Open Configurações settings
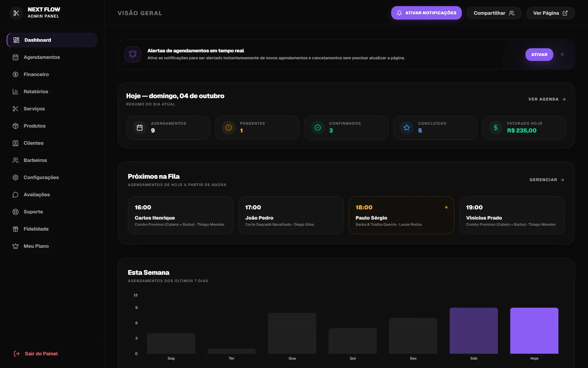This screenshot has width=588, height=368. 52,177
